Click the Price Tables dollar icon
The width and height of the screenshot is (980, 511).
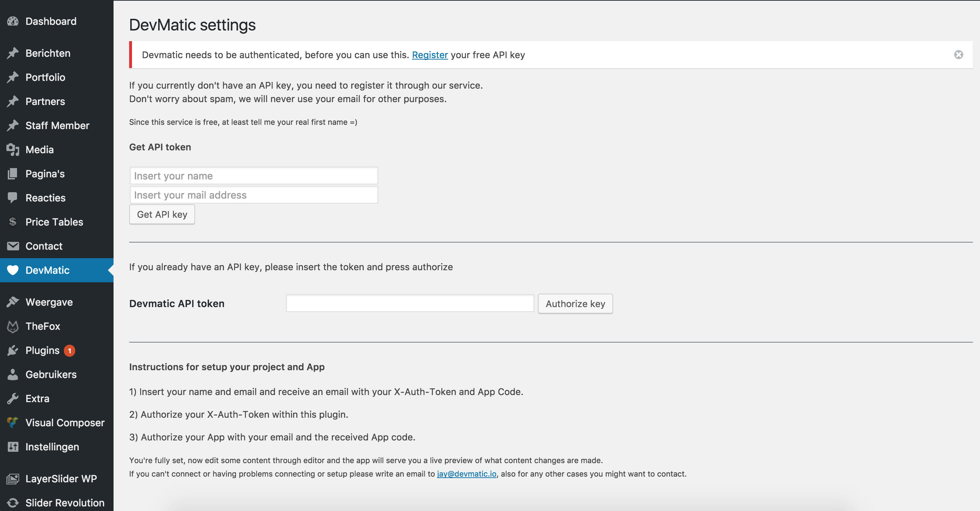click(x=12, y=222)
